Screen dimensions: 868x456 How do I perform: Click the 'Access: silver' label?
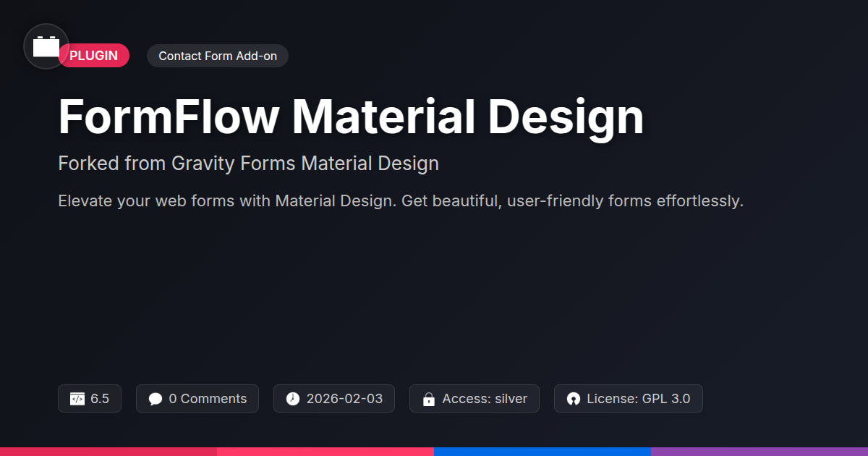[x=485, y=399]
